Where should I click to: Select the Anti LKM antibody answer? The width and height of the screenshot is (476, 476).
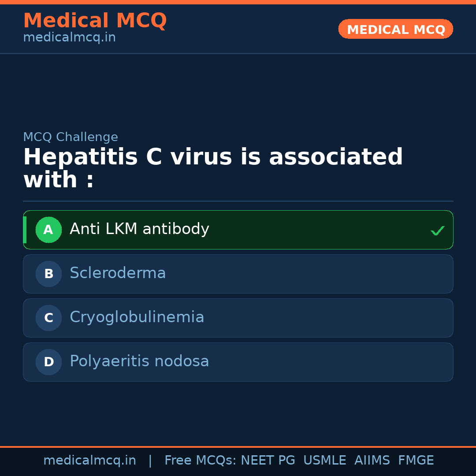click(139, 229)
